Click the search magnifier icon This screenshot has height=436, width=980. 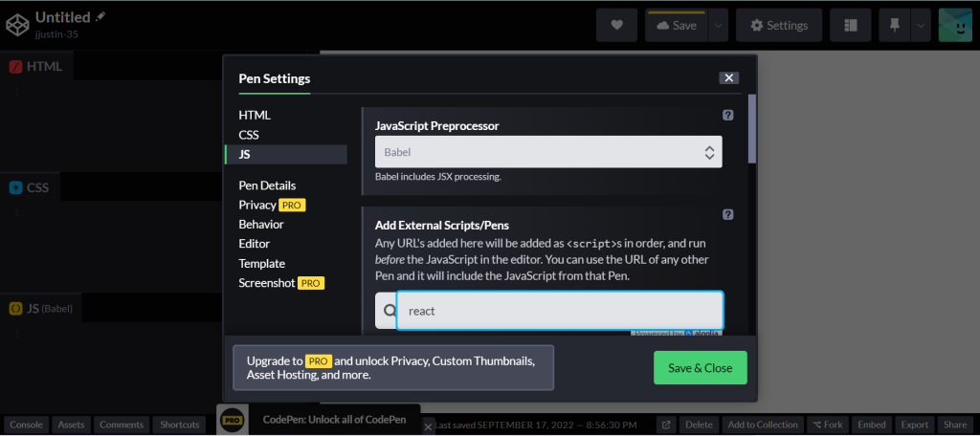coord(390,311)
